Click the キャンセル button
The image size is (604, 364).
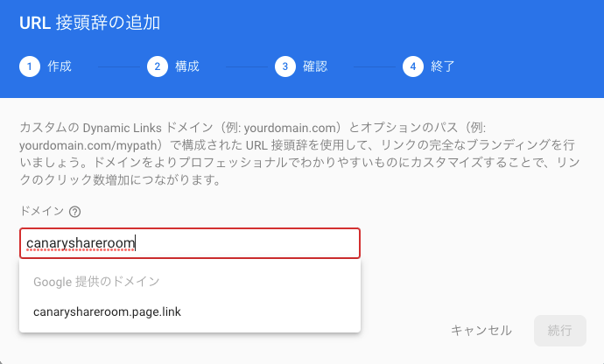tap(481, 331)
